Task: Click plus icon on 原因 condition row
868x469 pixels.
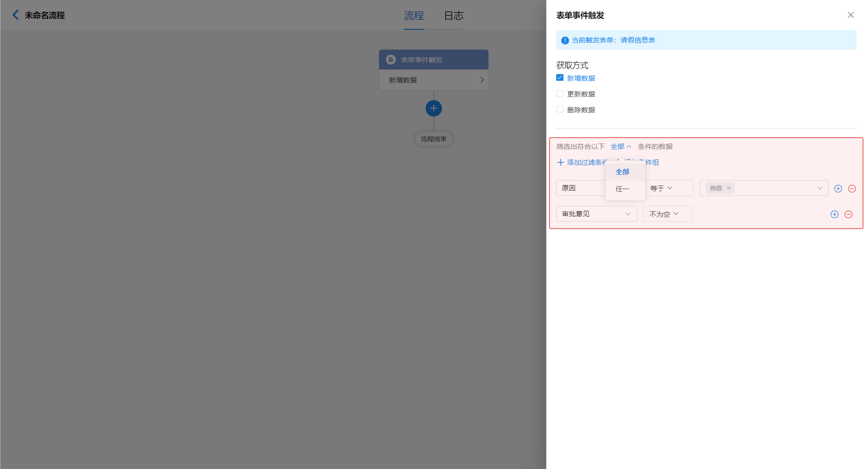Action: pyautogui.click(x=838, y=189)
